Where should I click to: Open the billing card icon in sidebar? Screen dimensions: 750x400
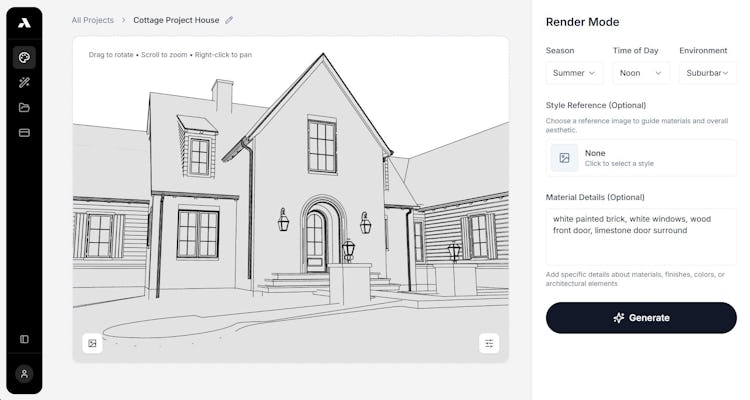coord(24,133)
